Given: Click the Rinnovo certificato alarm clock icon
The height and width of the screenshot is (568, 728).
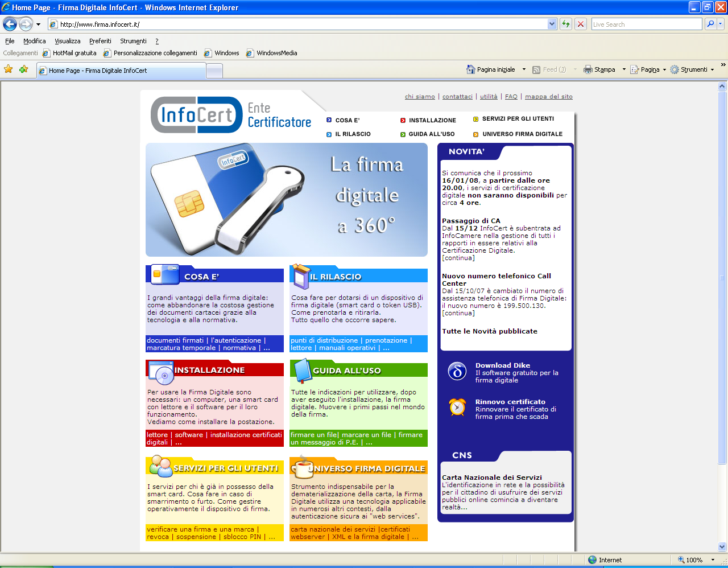Looking at the screenshot, I should 457,407.
